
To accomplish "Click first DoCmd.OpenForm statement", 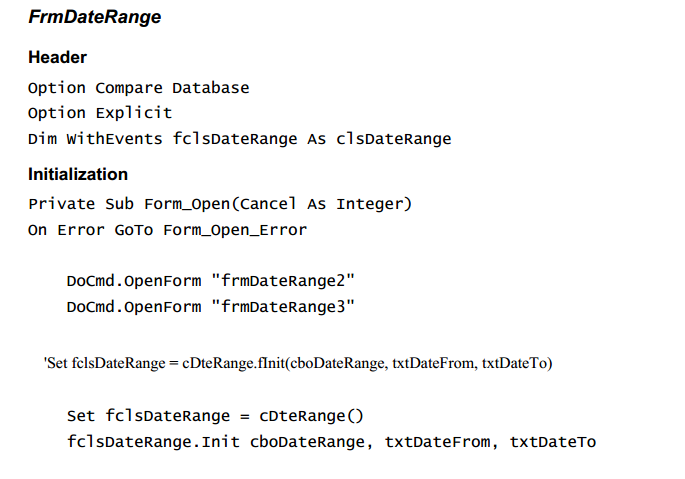I will point(211,281).
